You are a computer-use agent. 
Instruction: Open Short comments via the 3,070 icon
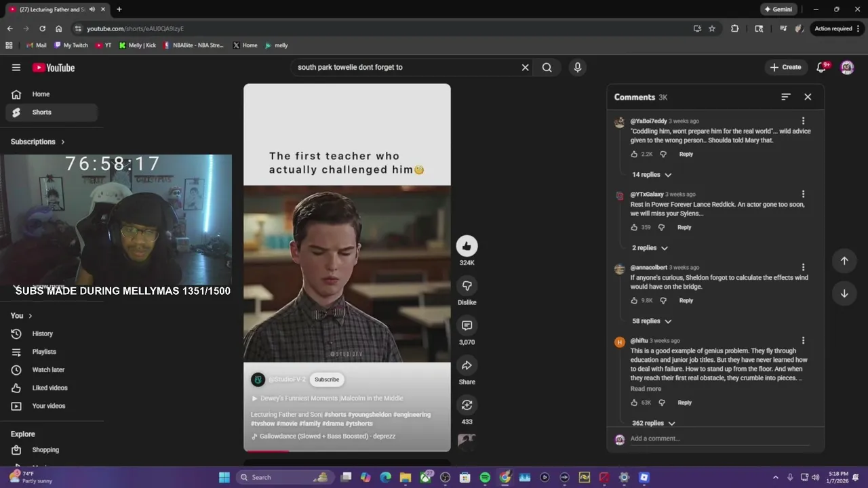467,325
